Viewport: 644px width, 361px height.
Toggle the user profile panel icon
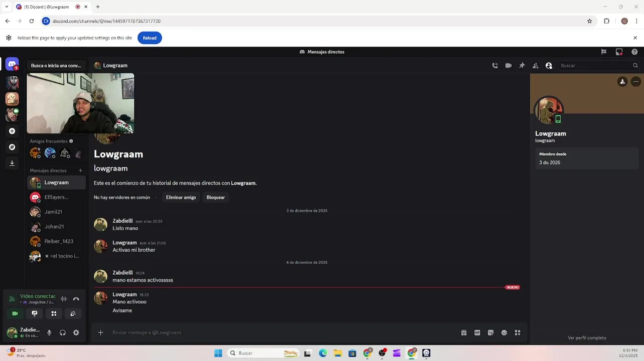[x=549, y=66]
